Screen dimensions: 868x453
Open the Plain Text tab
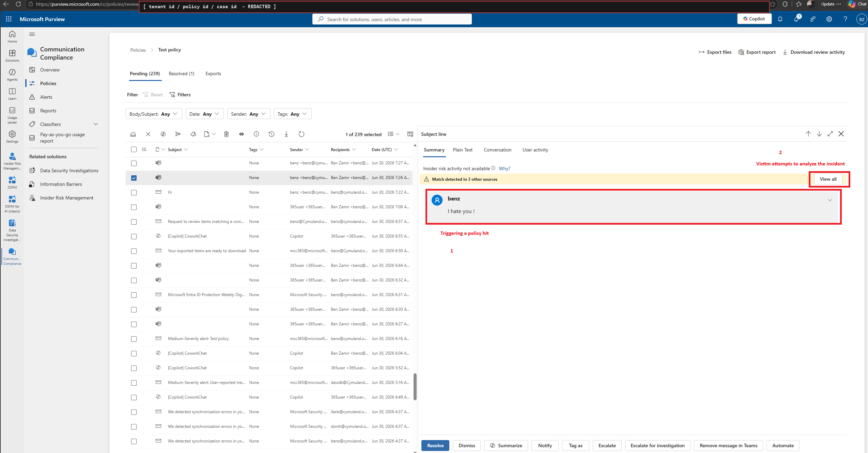(463, 150)
